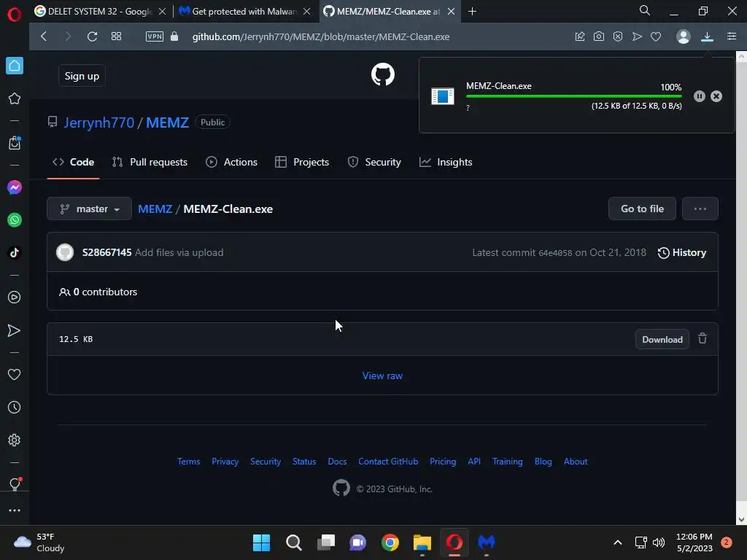Open the Opera menu logo
The image size is (747, 560).
click(15, 15)
